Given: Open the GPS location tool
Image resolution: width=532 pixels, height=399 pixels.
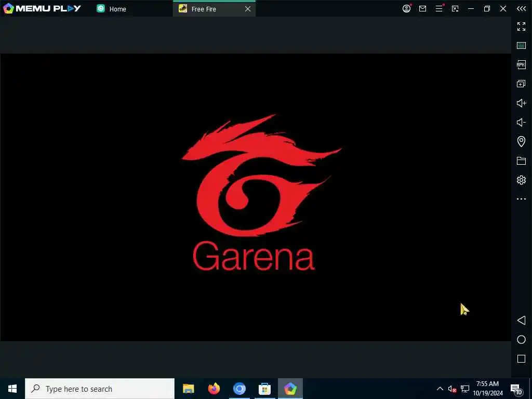Looking at the screenshot, I should (521, 141).
